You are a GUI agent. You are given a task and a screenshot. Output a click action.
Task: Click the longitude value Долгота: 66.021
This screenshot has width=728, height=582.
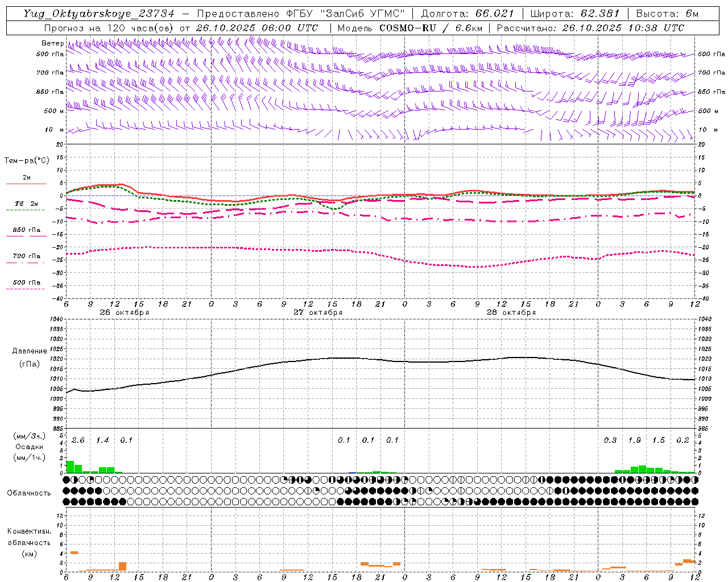click(x=468, y=14)
